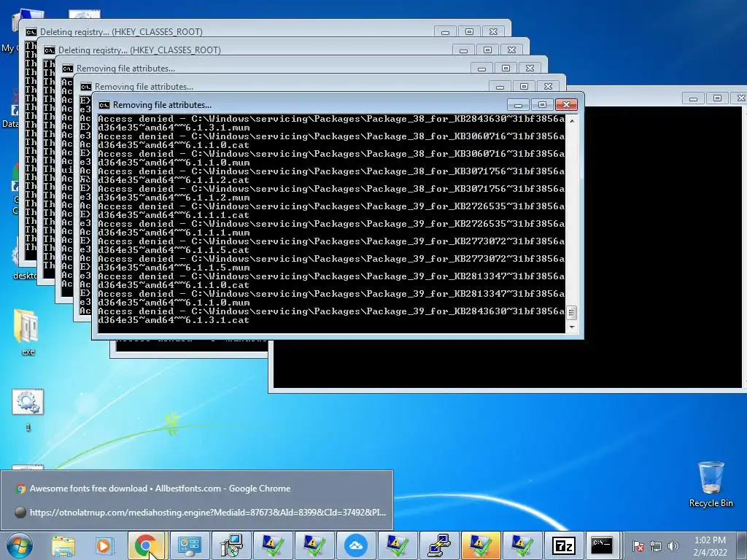Maximize the active Removing file attributes window
Screen dimensions: 747x560
click(x=542, y=104)
